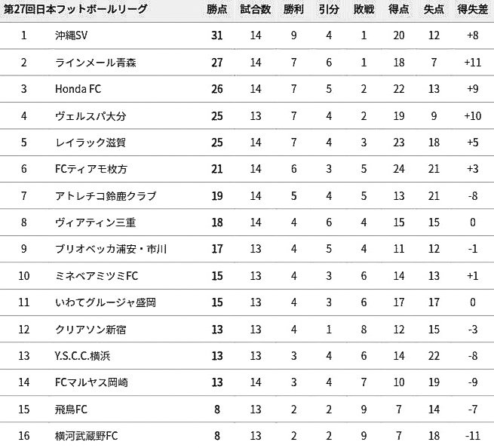Image resolution: width=494 pixels, height=448 pixels.
Task: Click the 勝点 column header
Action: coord(216,10)
